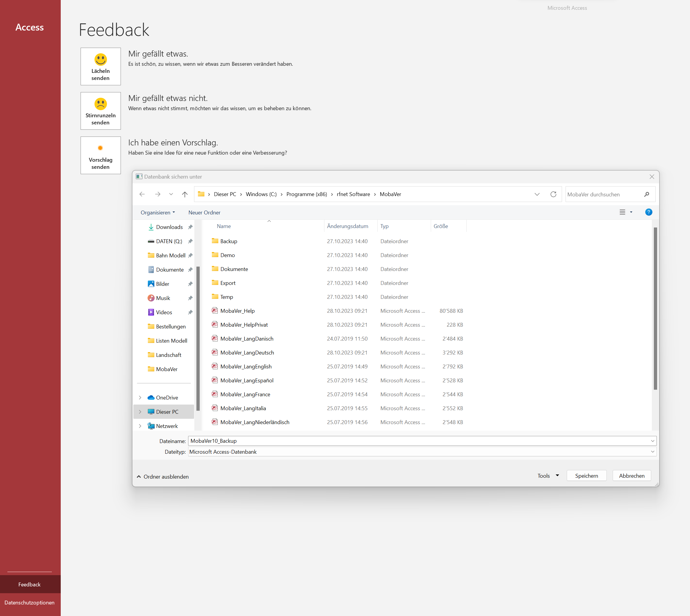Go forward with the right arrow in the dialog
This screenshot has height=616, width=690.
tap(158, 194)
